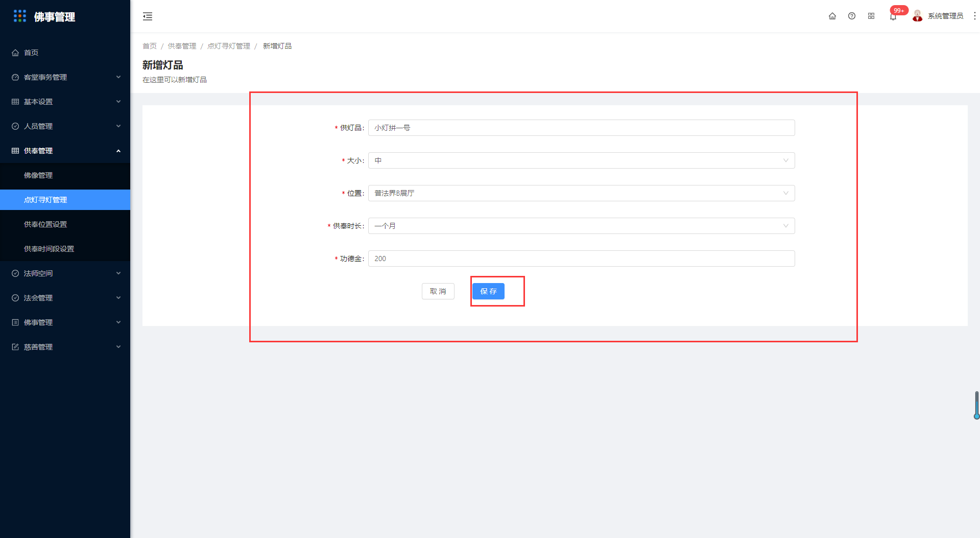Follow the 供奉管理 breadcrumb link
This screenshot has height=538, width=980.
182,46
